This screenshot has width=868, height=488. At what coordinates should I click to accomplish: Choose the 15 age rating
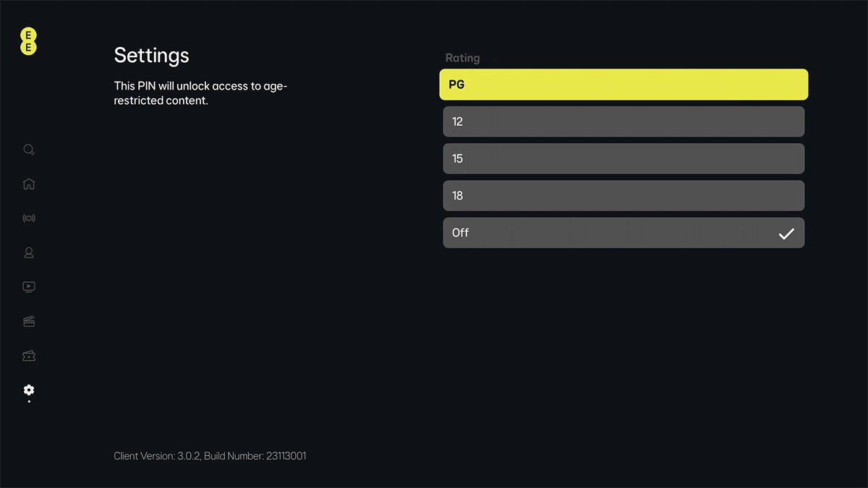click(624, 158)
